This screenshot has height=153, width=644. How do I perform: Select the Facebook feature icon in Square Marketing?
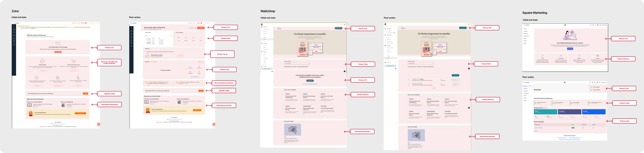tap(598, 56)
